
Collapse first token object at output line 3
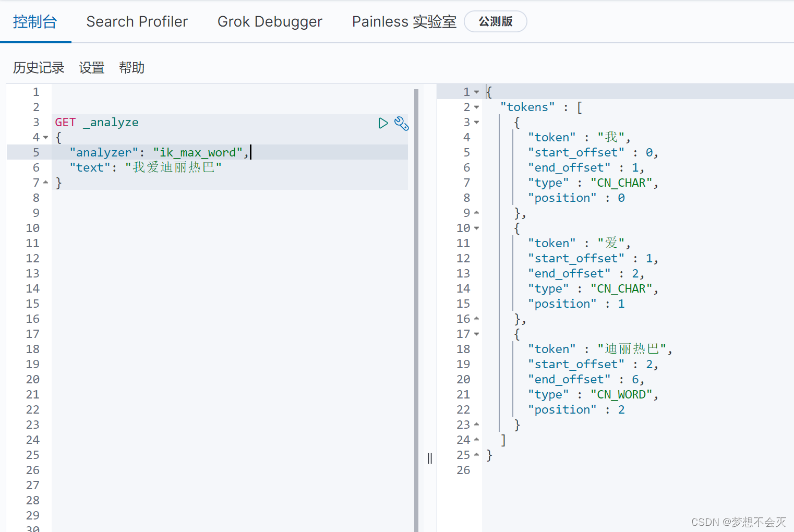pos(476,123)
